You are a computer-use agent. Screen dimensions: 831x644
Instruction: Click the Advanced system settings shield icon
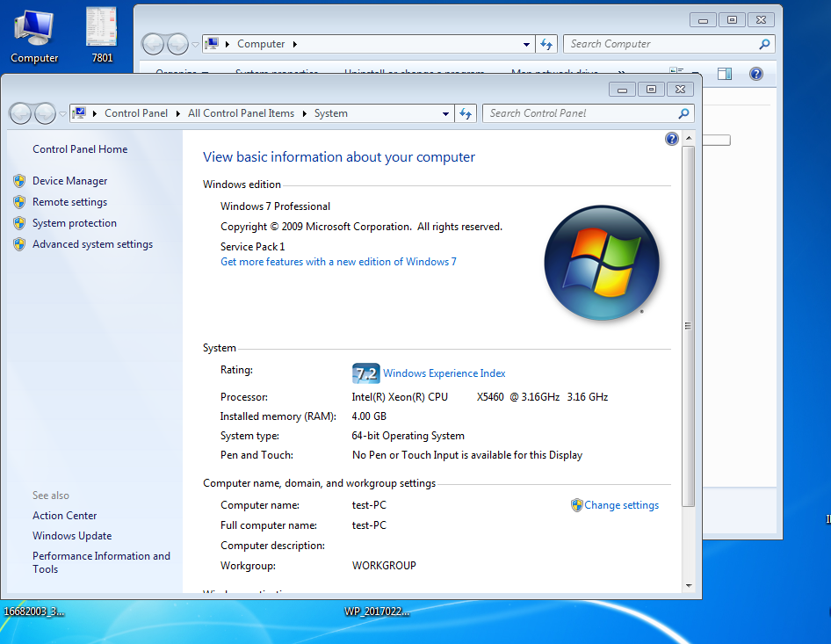pos(19,244)
